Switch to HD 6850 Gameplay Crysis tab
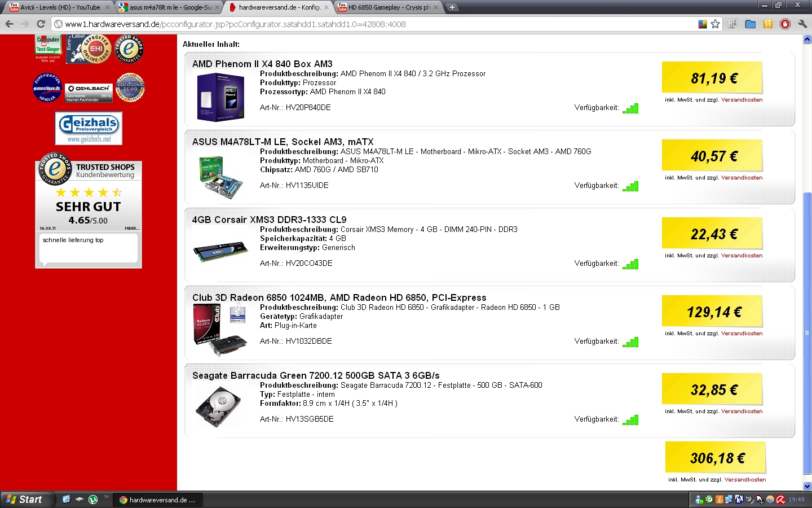The image size is (812, 508). pyautogui.click(x=387, y=7)
